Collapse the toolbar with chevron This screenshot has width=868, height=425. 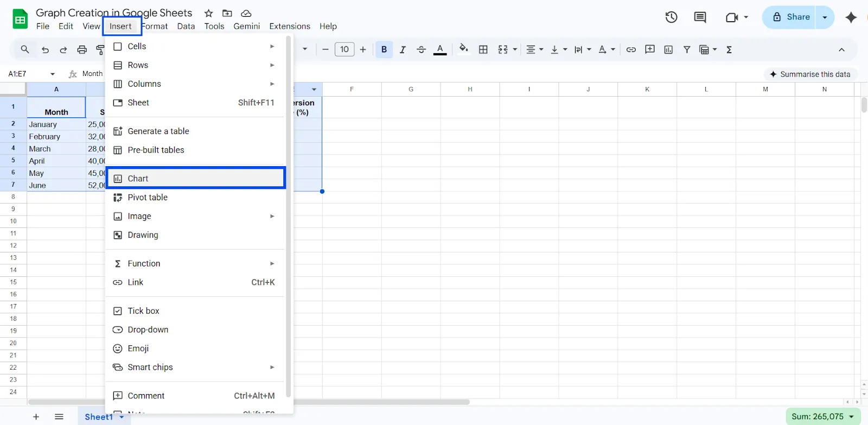[841, 49]
